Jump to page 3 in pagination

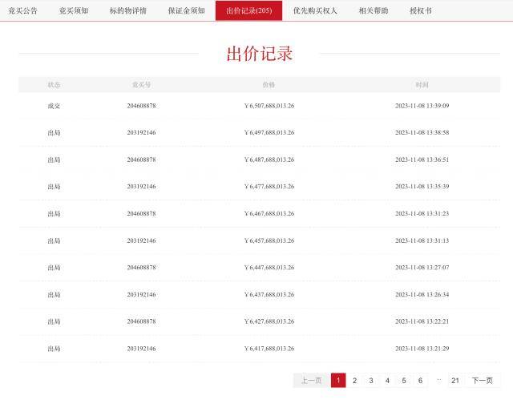pos(371,381)
